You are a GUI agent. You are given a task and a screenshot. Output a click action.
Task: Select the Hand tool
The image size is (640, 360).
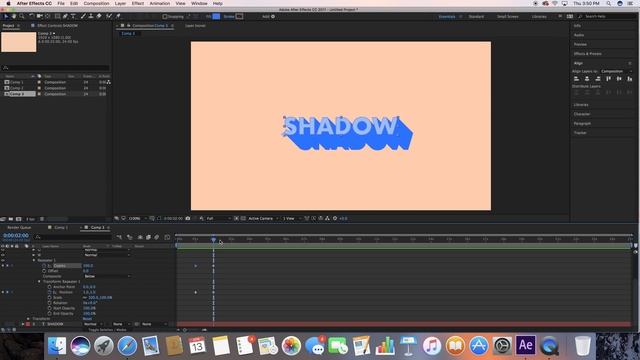click(x=13, y=16)
